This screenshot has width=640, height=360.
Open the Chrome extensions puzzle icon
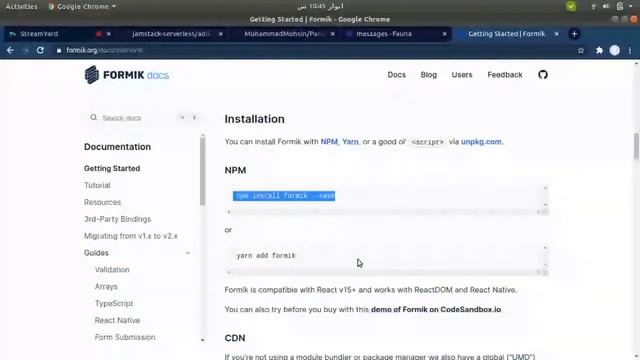(x=599, y=50)
